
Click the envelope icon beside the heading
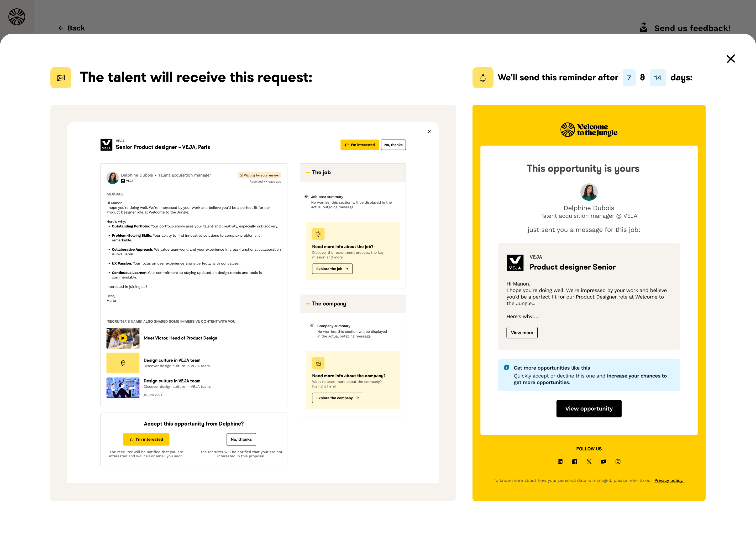(61, 77)
